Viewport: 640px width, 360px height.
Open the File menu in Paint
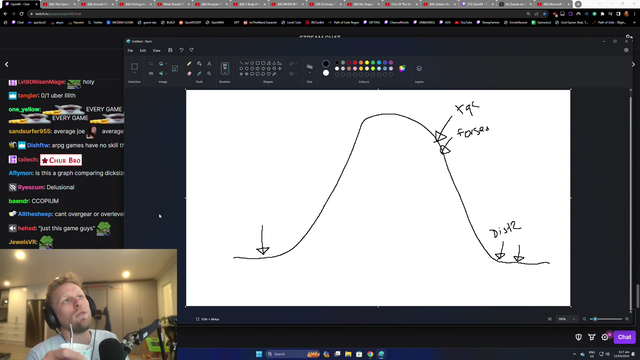click(x=130, y=51)
